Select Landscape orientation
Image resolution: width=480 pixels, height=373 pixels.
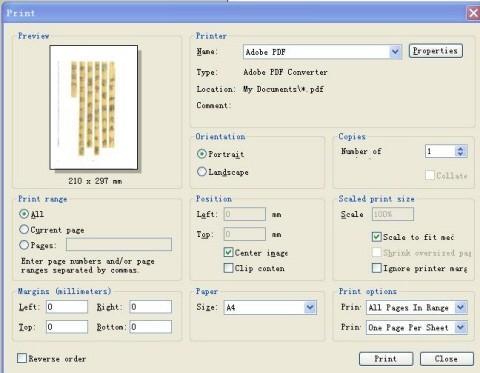(x=202, y=172)
